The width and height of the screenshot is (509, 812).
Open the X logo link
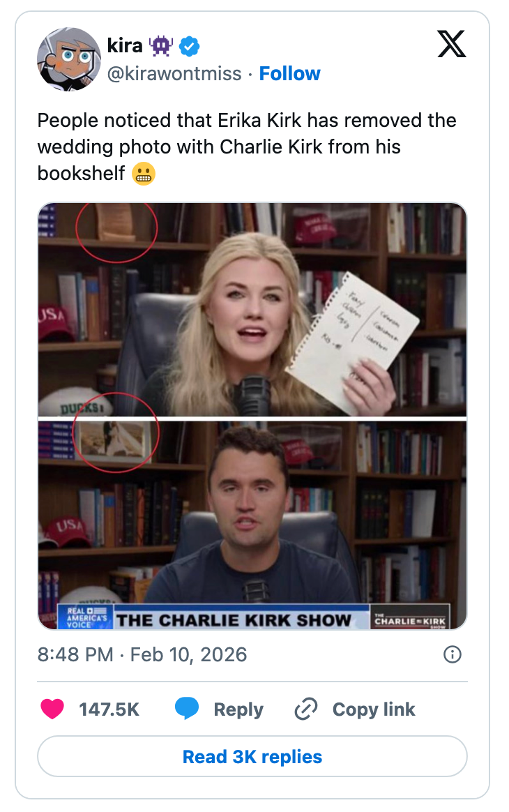[452, 44]
